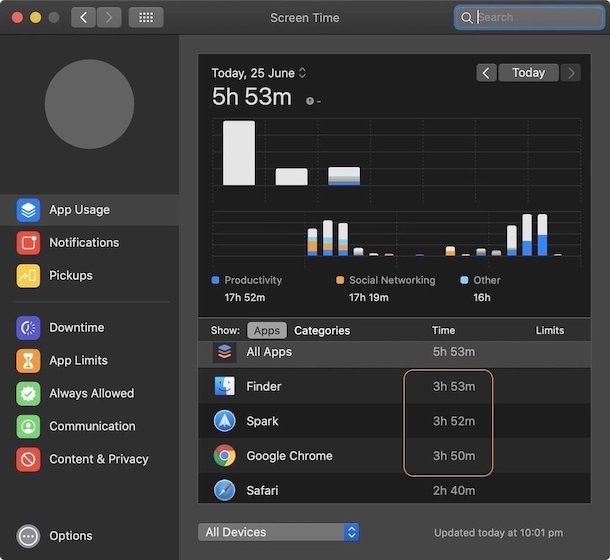Viewport: 610px width, 560px height.
Task: Click in the Search field
Action: (538, 18)
